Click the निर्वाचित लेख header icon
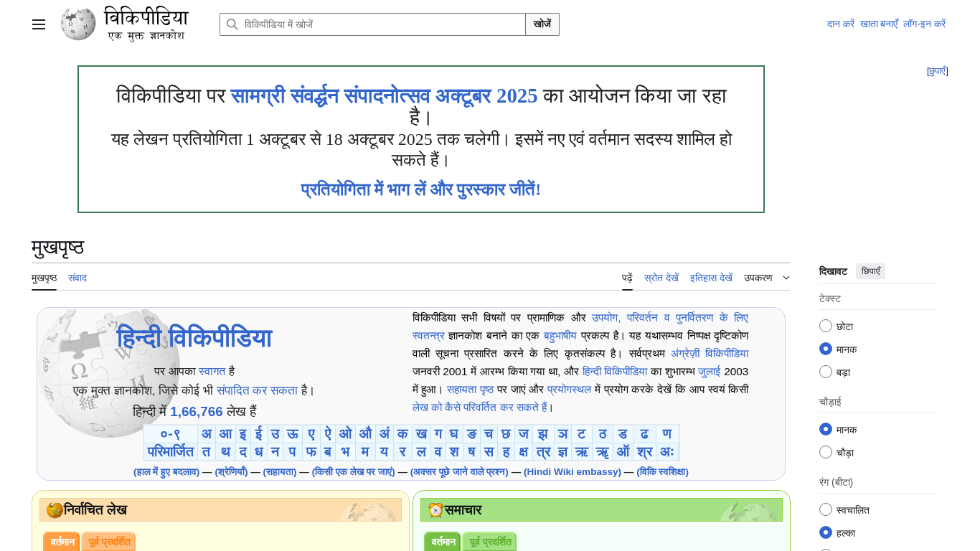Screen dimensions: 980x551 (x=55, y=510)
